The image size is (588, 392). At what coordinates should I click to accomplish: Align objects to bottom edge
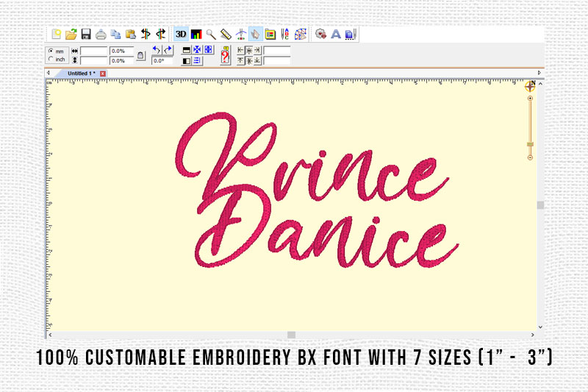coord(257,60)
